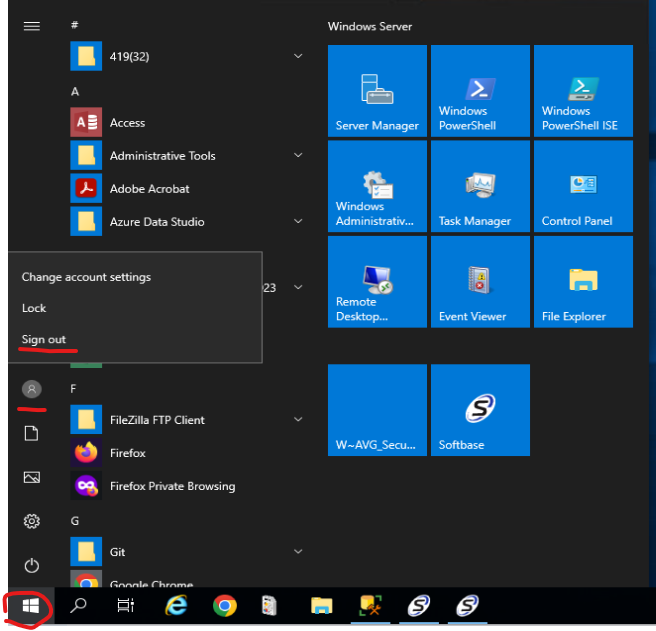The width and height of the screenshot is (656, 631).
Task: Launch the Softbase tile
Action: pos(480,410)
